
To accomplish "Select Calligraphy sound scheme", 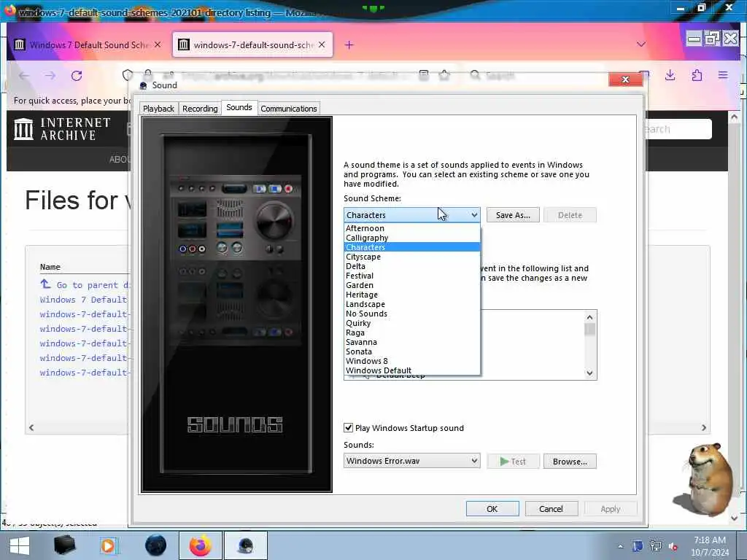I will point(411,238).
